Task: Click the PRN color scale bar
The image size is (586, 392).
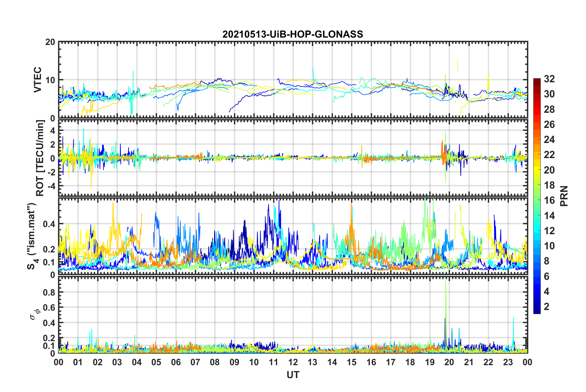Action: tap(537, 196)
